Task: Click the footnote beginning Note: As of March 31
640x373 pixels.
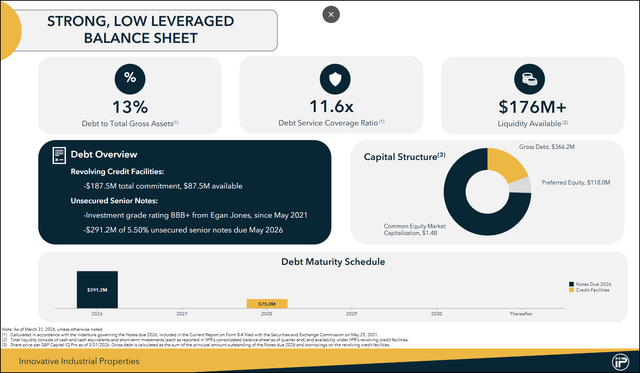Action: click(53, 329)
